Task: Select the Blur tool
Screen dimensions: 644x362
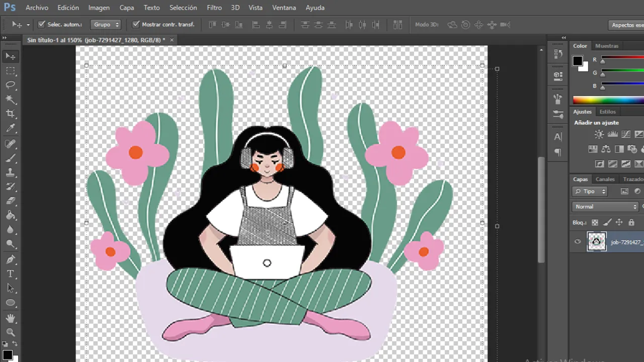Action: tap(11, 229)
